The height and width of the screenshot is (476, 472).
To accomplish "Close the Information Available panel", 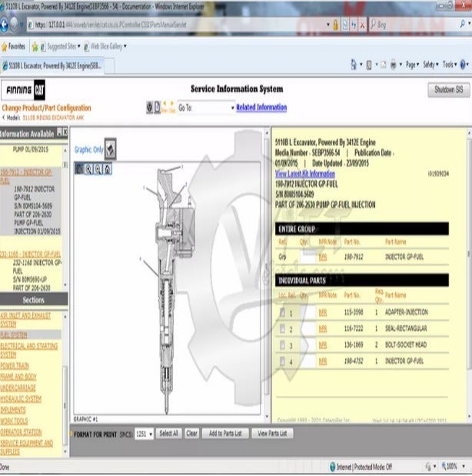I will 65,132.
